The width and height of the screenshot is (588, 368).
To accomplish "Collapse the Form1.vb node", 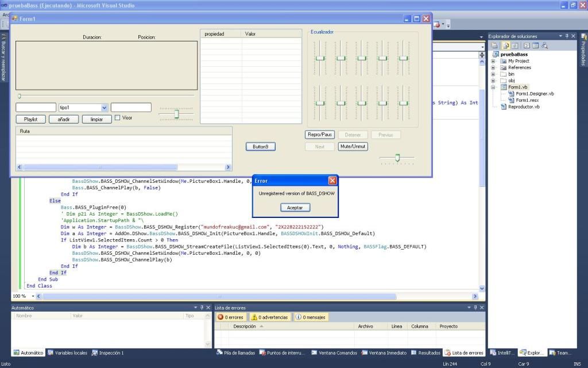I will tap(493, 87).
